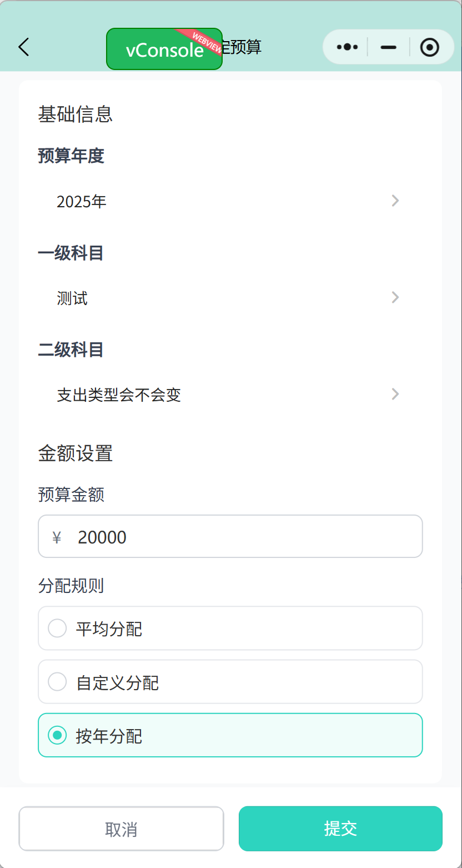The width and height of the screenshot is (462, 868).
Task: Select the 自定义分配 allocation rule
Action: pos(230,682)
